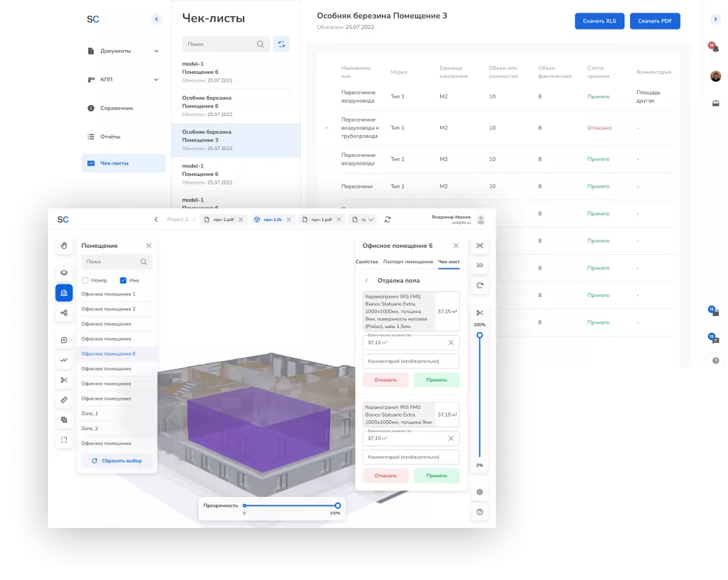Screen dimensions: 728x580
Task: Open the viewer settings gear
Action: tap(479, 492)
